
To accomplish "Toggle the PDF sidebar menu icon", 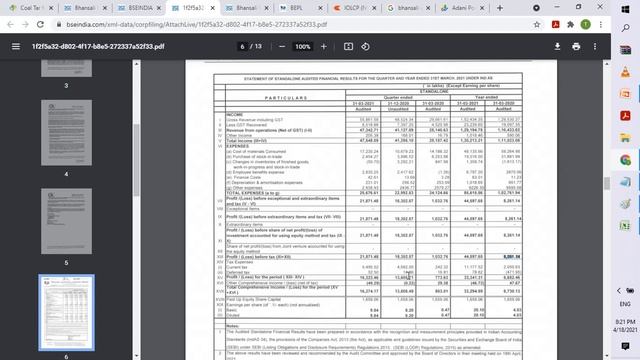I will point(16,47).
